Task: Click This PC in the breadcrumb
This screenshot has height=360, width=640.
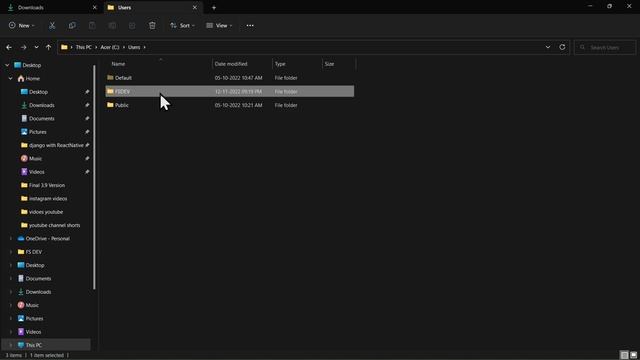Action: pos(84,47)
